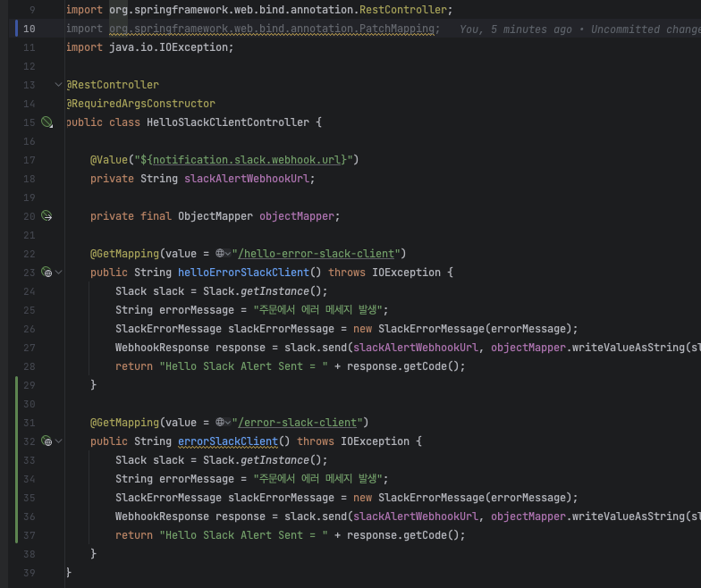The width and height of the screenshot is (701, 588).
Task: Click the slackAlertWebhookUrl field declaration
Action: pos(247,179)
